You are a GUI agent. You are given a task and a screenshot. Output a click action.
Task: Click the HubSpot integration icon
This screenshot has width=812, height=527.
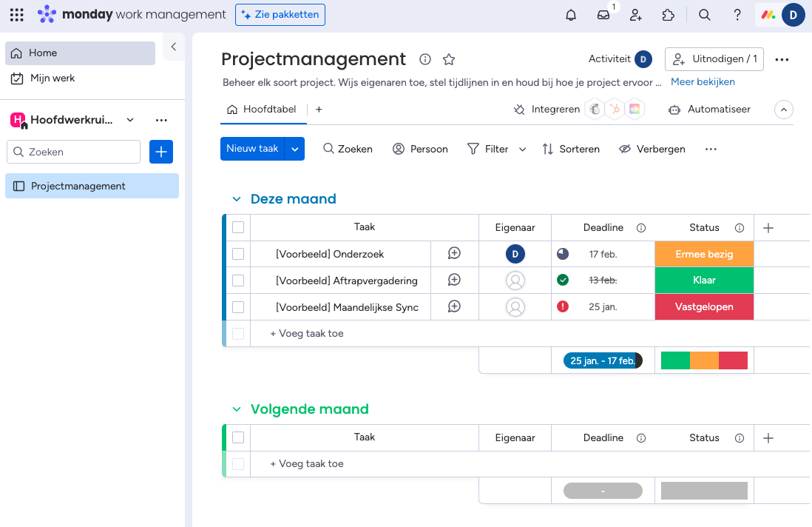pos(615,110)
